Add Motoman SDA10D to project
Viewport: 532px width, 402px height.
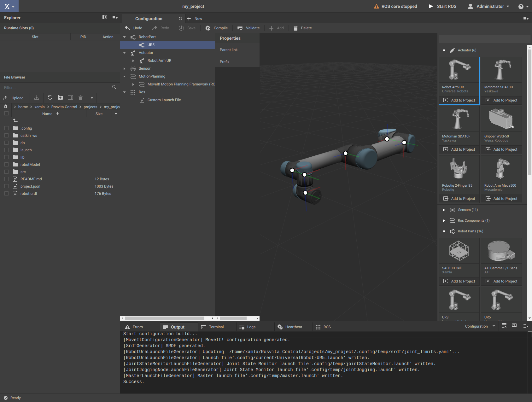coord(501,100)
